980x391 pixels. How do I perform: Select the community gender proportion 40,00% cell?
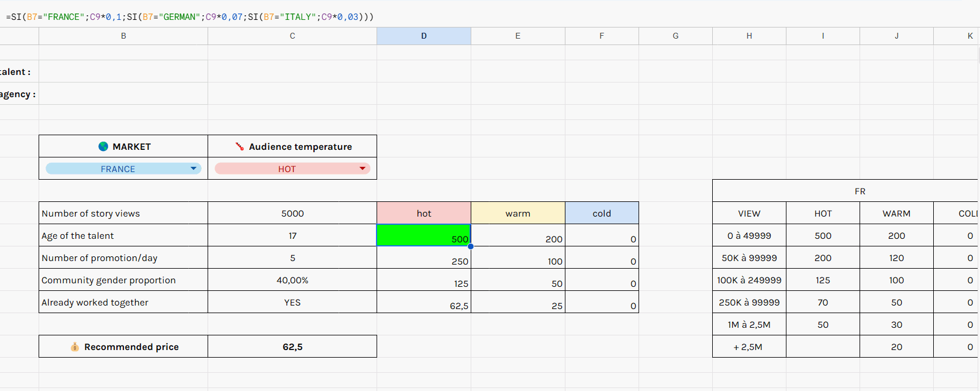(x=292, y=280)
